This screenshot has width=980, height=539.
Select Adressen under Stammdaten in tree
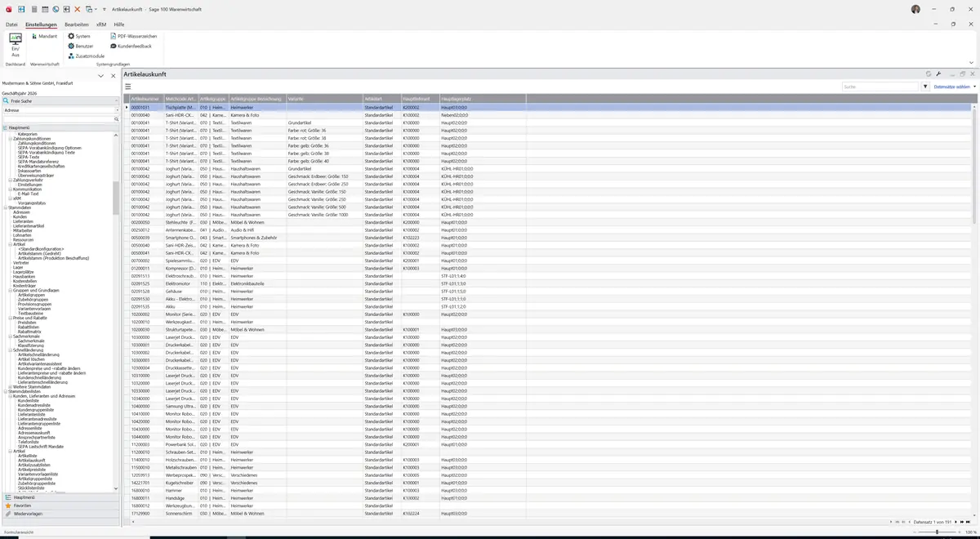click(x=22, y=212)
